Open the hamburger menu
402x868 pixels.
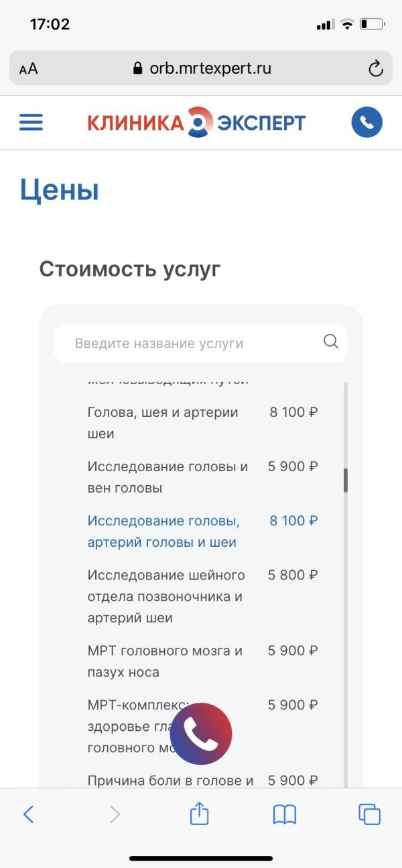point(31,122)
